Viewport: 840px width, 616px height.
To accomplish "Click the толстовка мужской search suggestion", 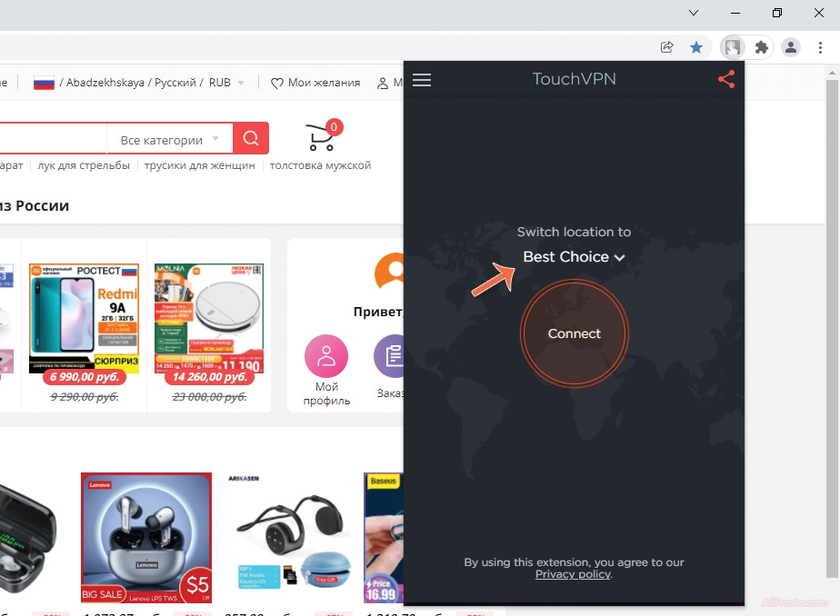I will click(x=320, y=165).
